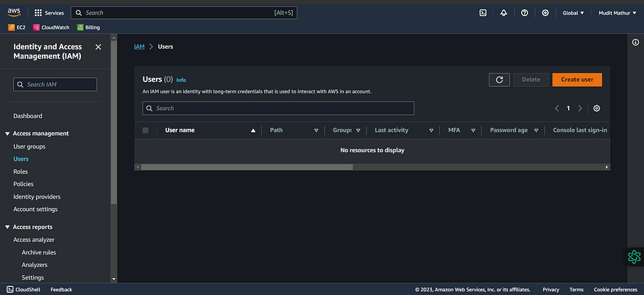
Task: Open Policies in the sidebar
Action: pyautogui.click(x=24, y=184)
